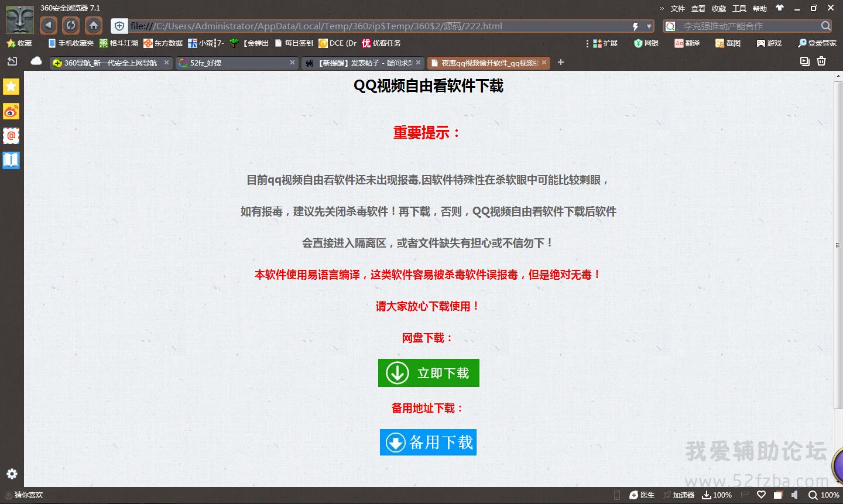Click the 加速器 accelerator status icon
Image resolution: width=843 pixels, height=504 pixels.
[679, 495]
